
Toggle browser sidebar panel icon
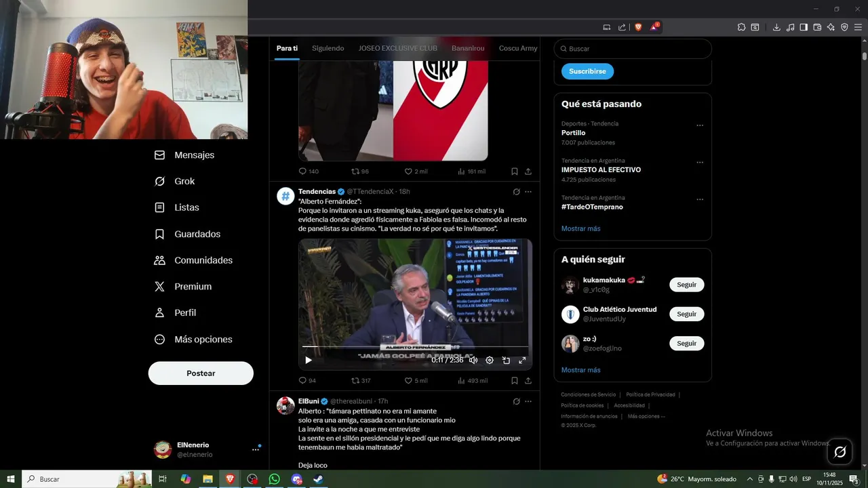(804, 27)
